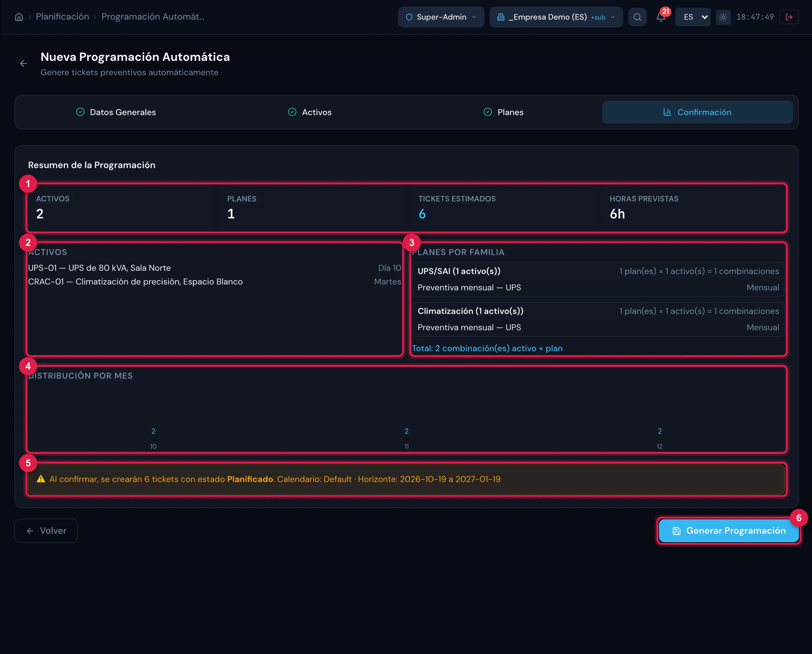Click the Climatización (1 activo(s)) family card

(598, 319)
